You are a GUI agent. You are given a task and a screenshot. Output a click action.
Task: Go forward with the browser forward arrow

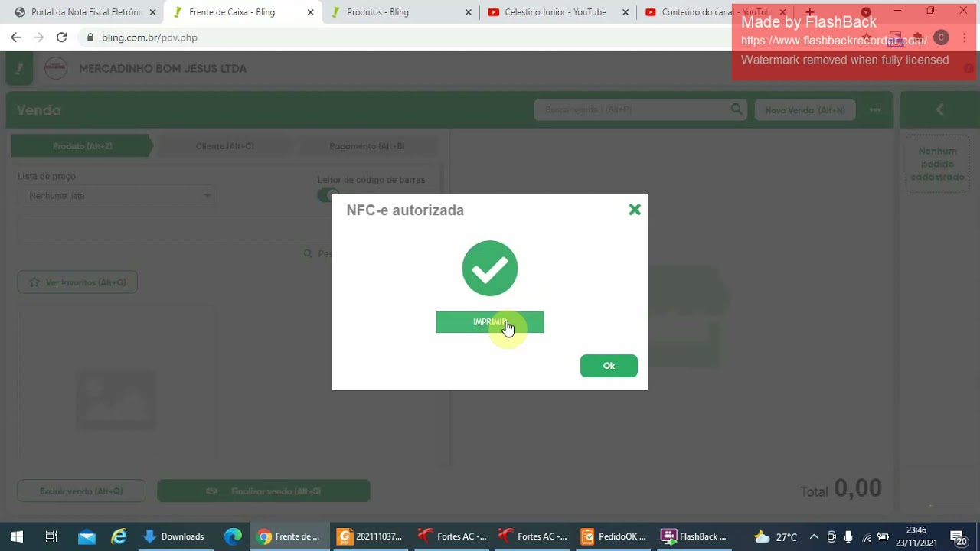pyautogui.click(x=39, y=37)
